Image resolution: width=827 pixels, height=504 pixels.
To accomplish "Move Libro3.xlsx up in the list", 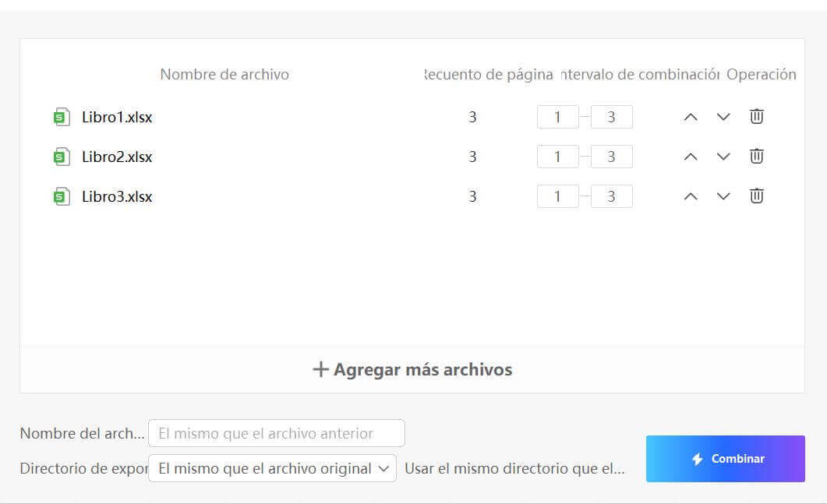I will click(x=691, y=196).
